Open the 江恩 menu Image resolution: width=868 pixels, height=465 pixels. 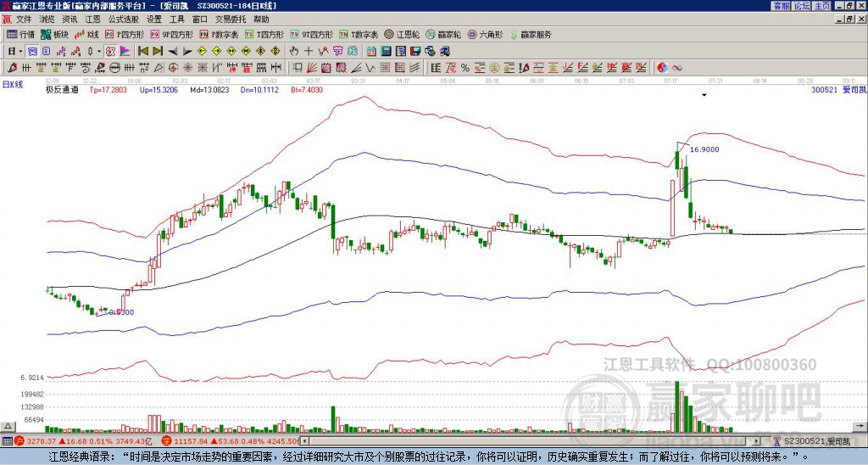click(x=92, y=20)
